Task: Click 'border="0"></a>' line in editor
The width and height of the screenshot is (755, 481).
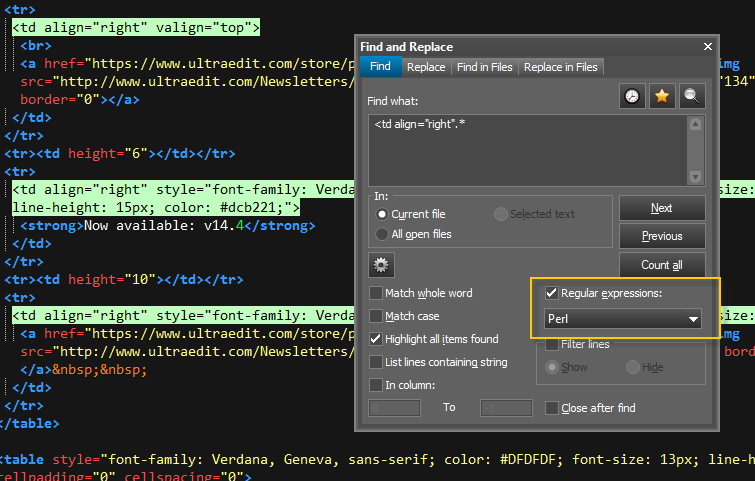Action: pos(80,100)
